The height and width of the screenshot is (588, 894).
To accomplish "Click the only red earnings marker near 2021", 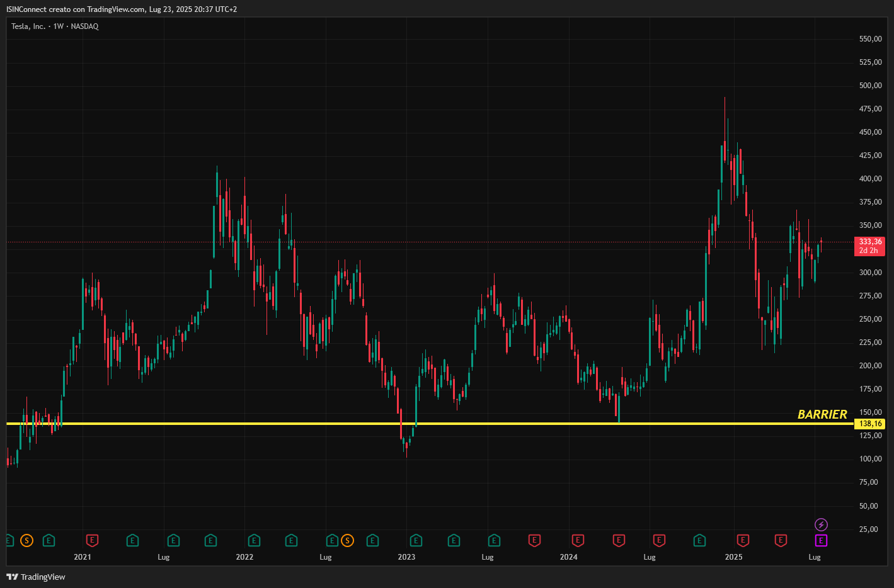I will (92, 540).
